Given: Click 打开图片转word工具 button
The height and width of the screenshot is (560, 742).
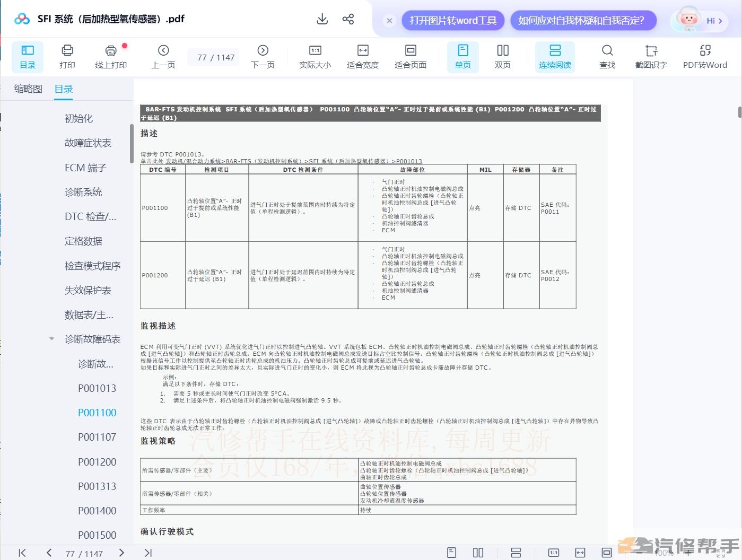Looking at the screenshot, I should click(453, 21).
